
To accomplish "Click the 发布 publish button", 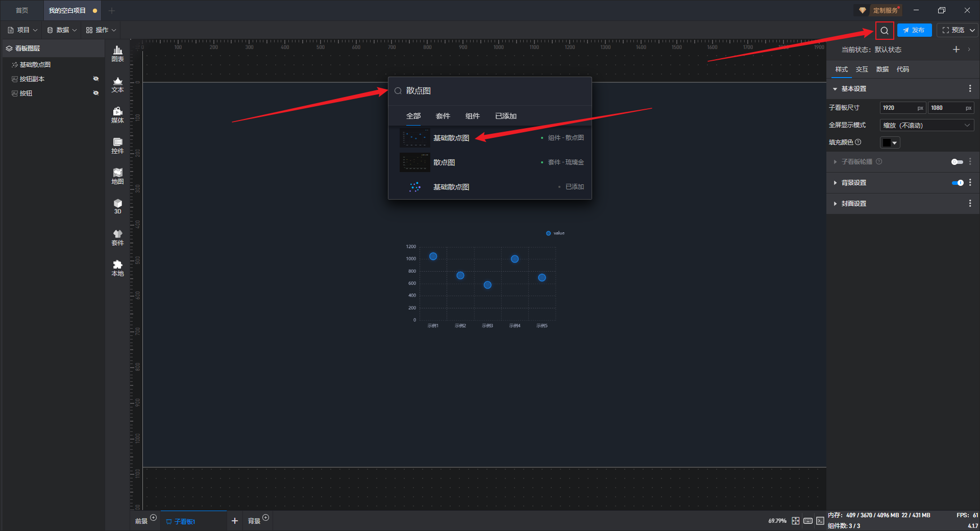I will pyautogui.click(x=914, y=31).
